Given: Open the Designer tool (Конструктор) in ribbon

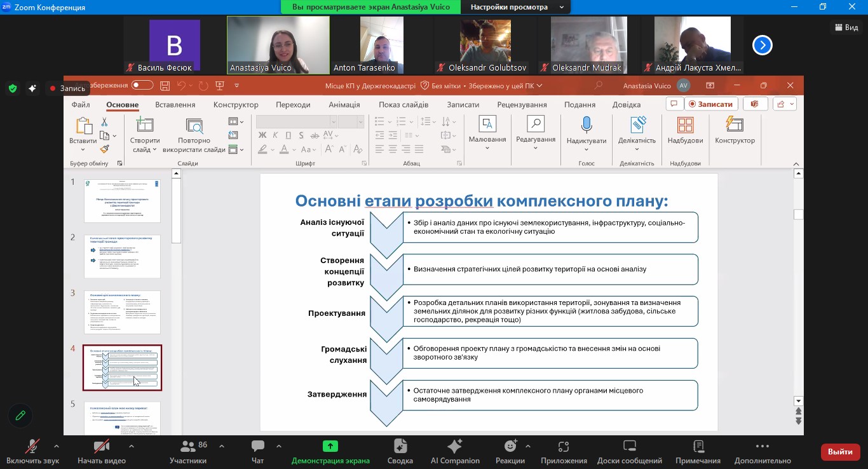Looking at the screenshot, I should coord(735,125).
